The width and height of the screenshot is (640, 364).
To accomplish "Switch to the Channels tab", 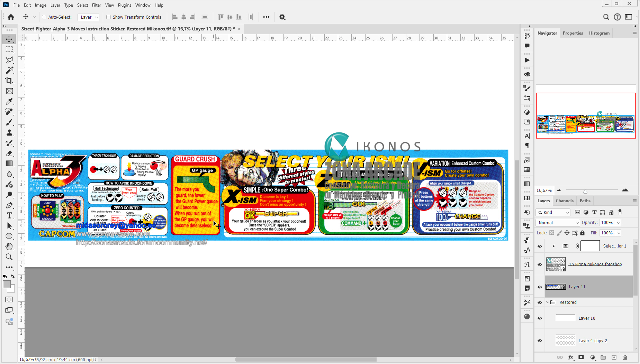I will [565, 201].
